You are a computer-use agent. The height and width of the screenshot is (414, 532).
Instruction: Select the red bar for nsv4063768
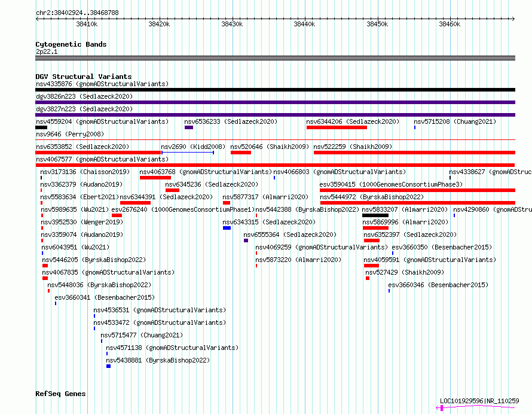[155, 178]
